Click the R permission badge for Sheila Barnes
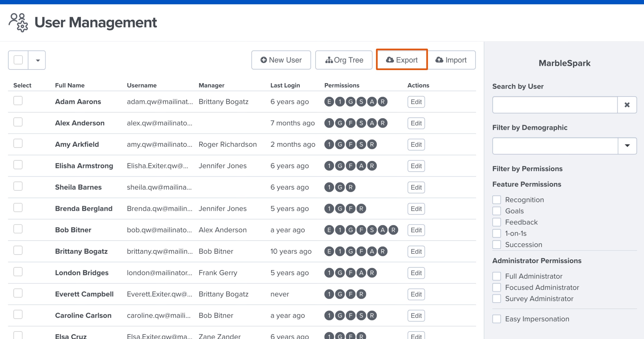644x339 pixels. click(x=351, y=187)
